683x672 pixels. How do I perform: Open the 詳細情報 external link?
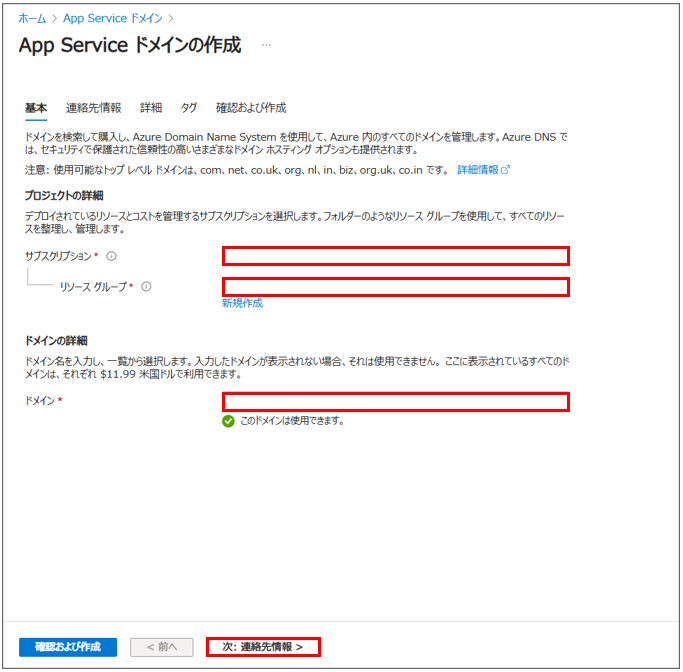483,170
